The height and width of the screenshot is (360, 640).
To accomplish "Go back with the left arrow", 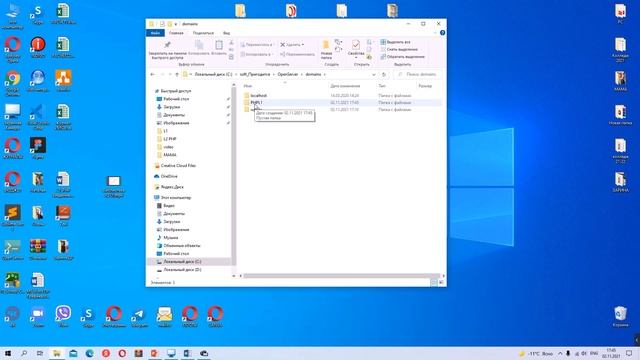I will coord(153,74).
